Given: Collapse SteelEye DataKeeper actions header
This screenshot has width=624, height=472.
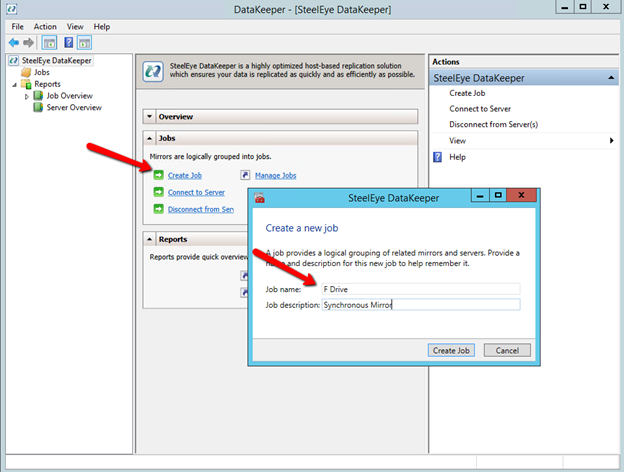Looking at the screenshot, I should click(x=610, y=77).
